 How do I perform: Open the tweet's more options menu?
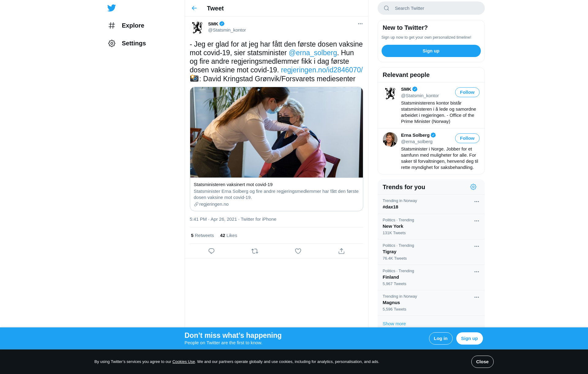point(360,24)
